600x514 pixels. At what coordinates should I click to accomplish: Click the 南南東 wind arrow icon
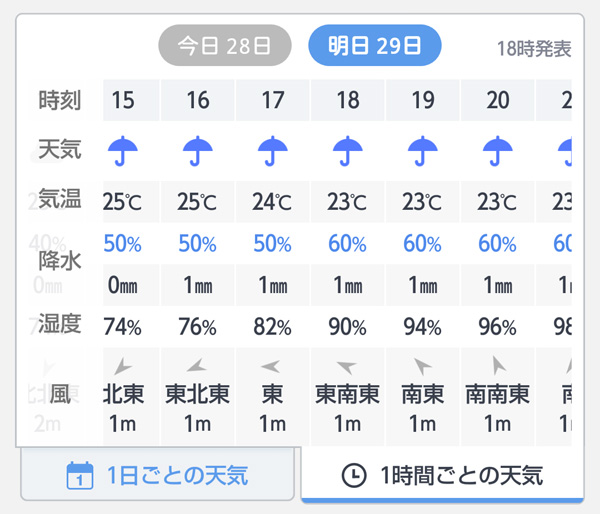pos(497,366)
